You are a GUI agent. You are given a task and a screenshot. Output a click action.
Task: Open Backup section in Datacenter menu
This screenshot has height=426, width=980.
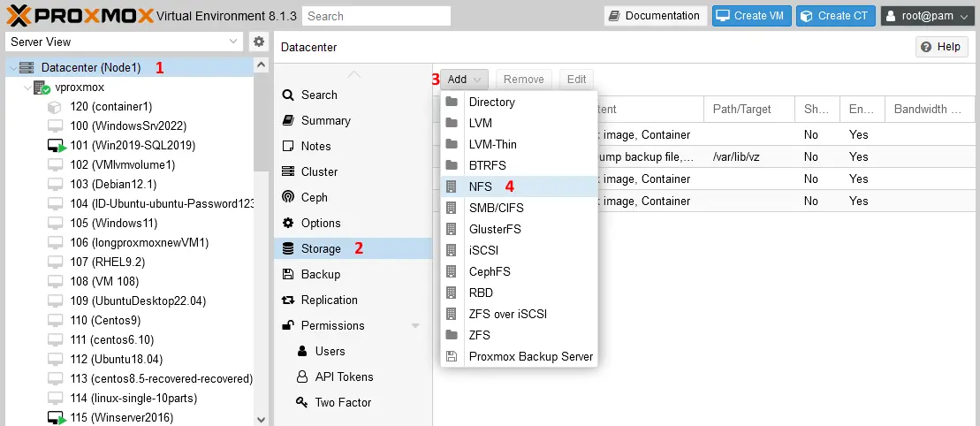tap(353, 274)
